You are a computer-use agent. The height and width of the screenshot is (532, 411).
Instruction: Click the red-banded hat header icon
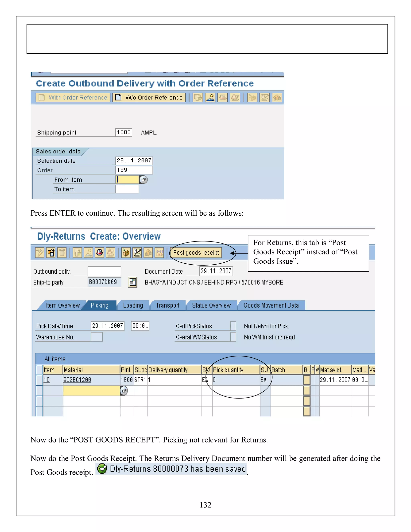(100, 253)
